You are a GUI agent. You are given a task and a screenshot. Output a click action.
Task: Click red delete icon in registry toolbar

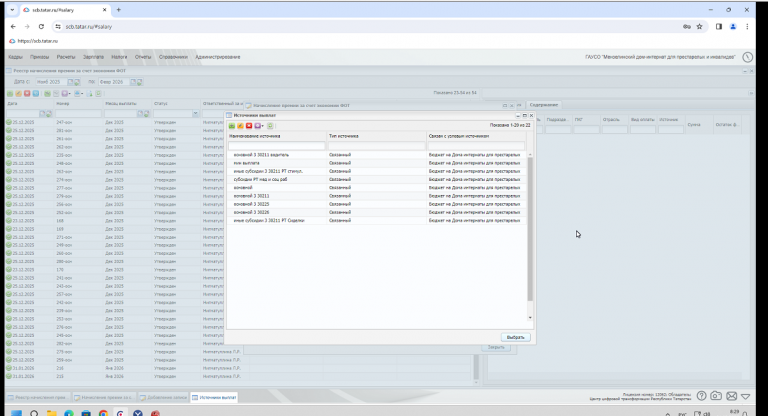pos(27,94)
